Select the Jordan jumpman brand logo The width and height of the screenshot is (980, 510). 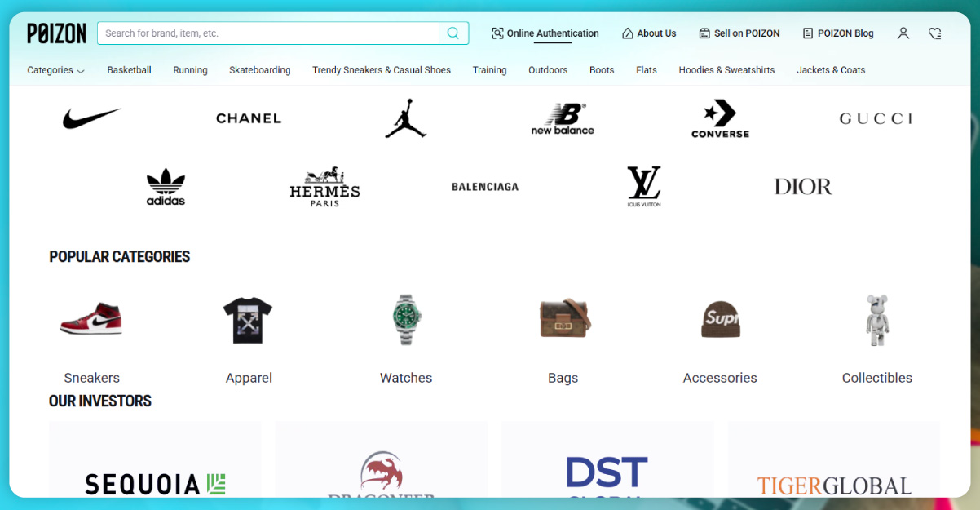[x=405, y=118]
